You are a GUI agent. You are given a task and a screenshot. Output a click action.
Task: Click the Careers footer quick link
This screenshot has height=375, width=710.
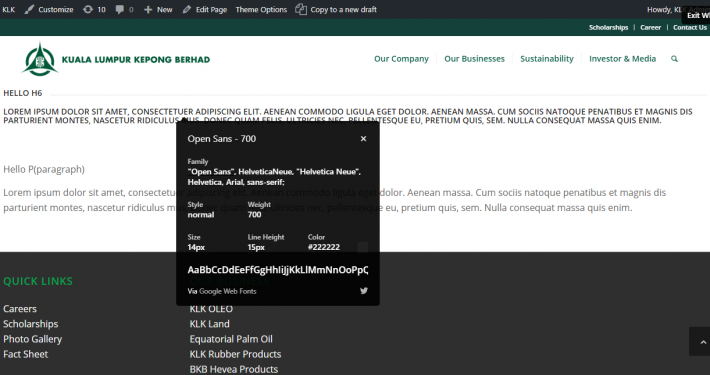point(20,309)
